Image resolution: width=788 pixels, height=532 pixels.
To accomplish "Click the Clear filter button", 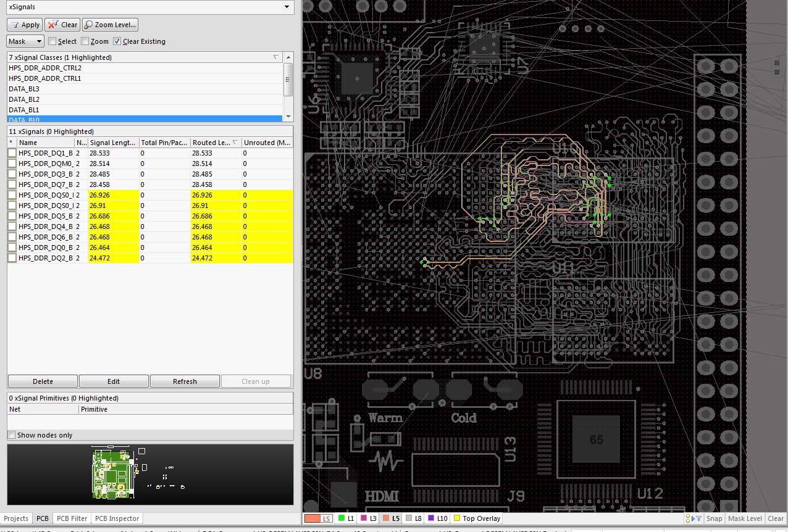I will point(63,25).
